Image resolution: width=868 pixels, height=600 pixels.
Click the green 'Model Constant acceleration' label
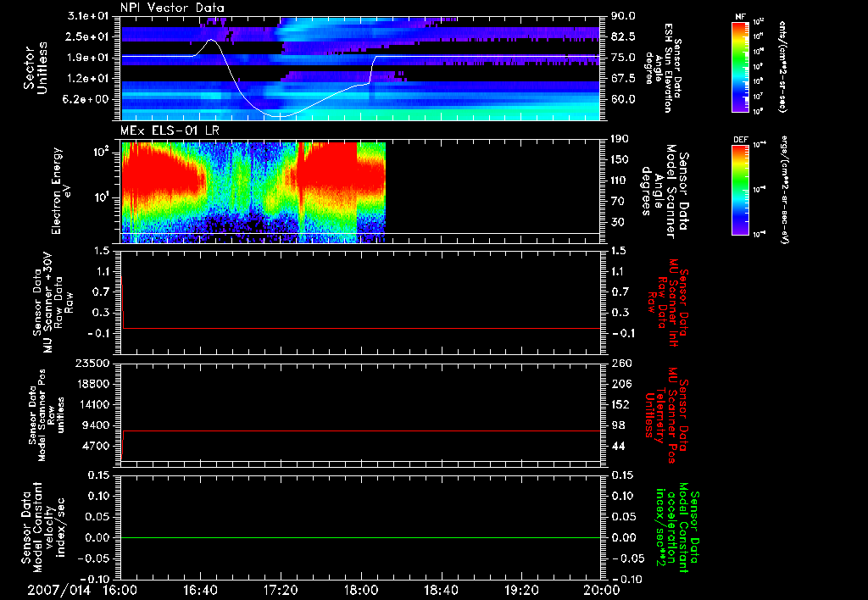coord(677,529)
